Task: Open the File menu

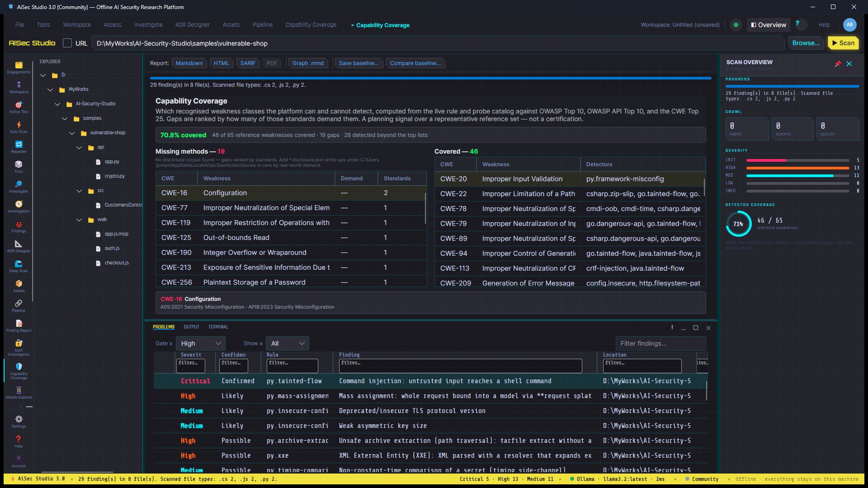Action: [19, 25]
